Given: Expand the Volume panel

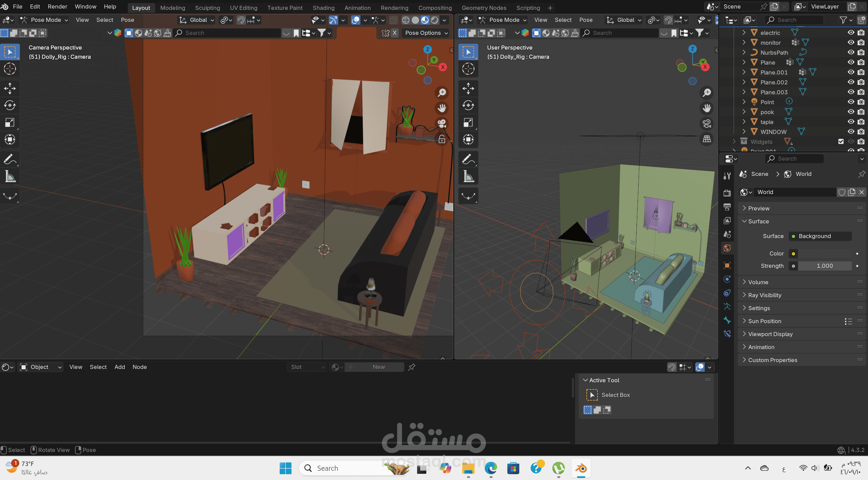Looking at the screenshot, I should click(758, 282).
